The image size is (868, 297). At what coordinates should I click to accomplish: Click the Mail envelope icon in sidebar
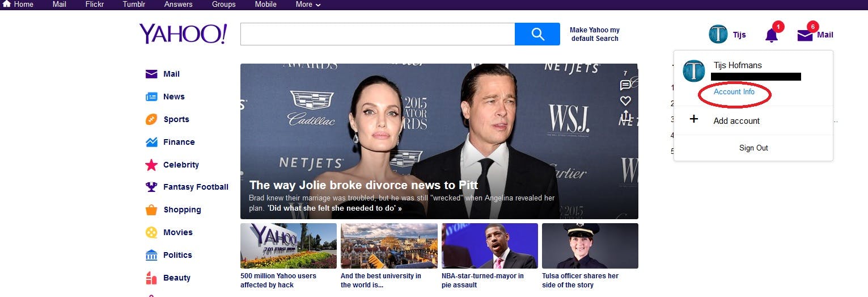tap(151, 74)
